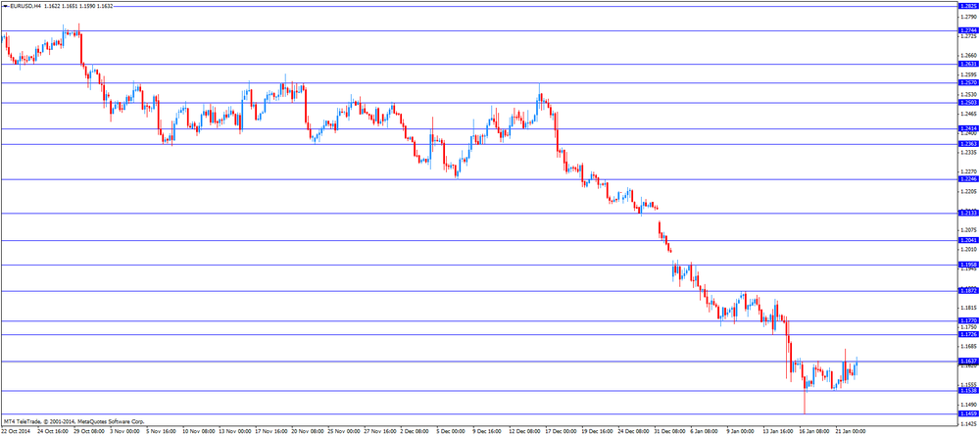Select the 1.1637 current price label
The image size is (980, 436).
(968, 361)
